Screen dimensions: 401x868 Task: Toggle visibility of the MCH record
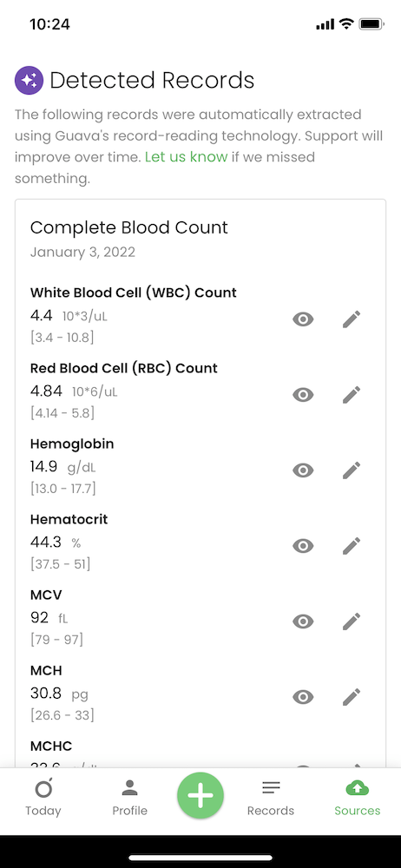[303, 697]
